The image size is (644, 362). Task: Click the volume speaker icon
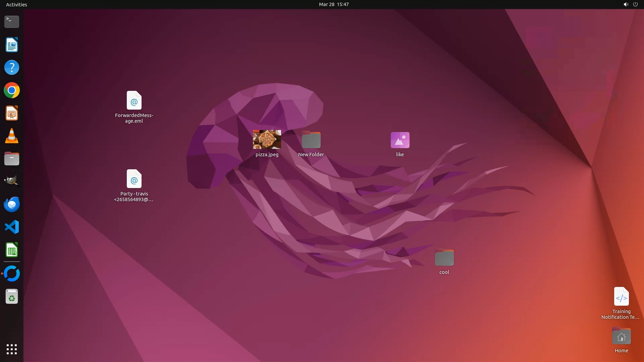point(626,4)
